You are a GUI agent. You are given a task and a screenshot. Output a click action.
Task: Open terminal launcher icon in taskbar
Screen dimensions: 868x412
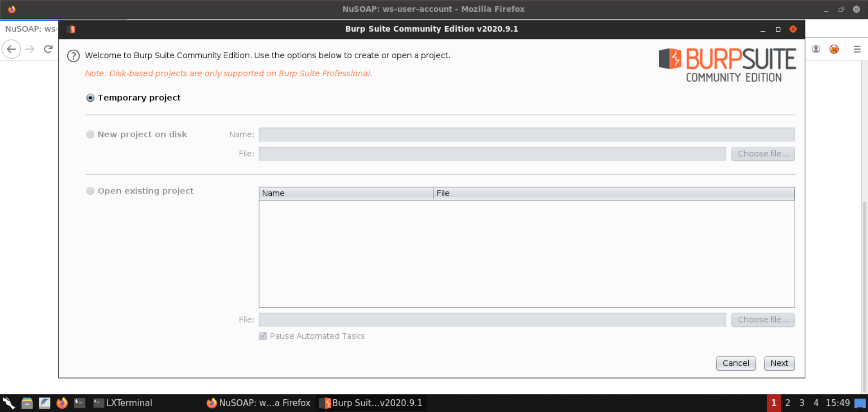80,403
